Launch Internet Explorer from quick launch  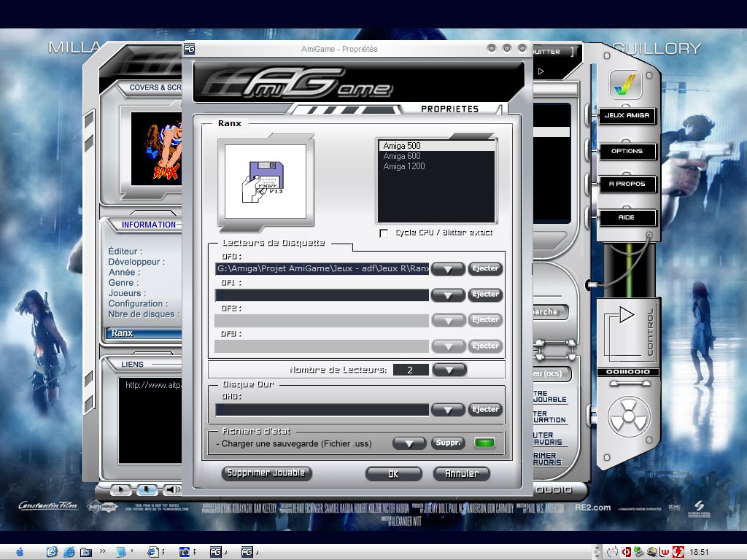point(69,552)
